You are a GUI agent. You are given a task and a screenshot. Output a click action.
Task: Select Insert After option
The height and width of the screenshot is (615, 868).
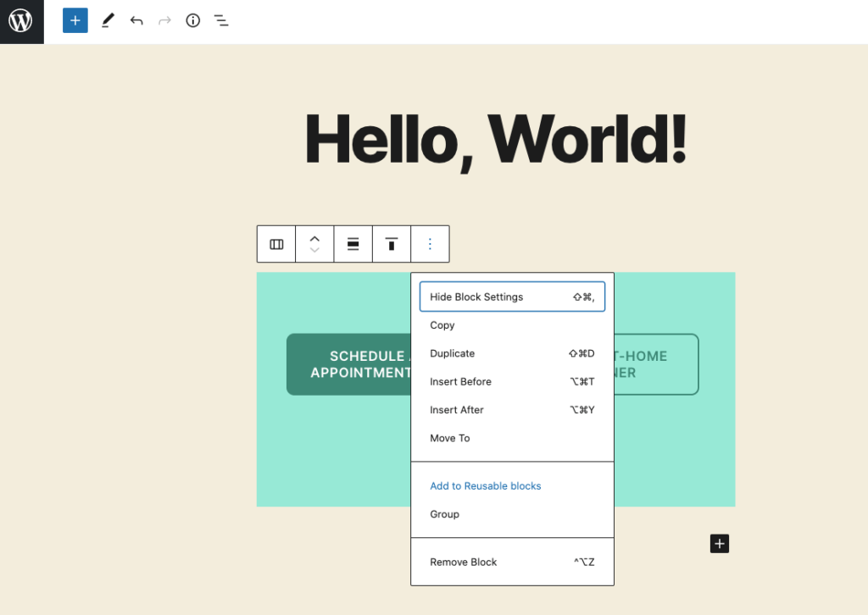[457, 410]
